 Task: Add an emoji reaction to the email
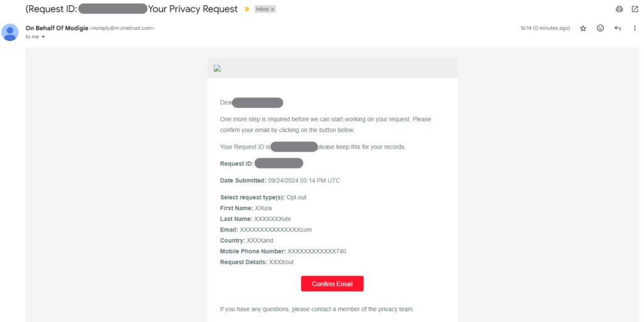[601, 28]
